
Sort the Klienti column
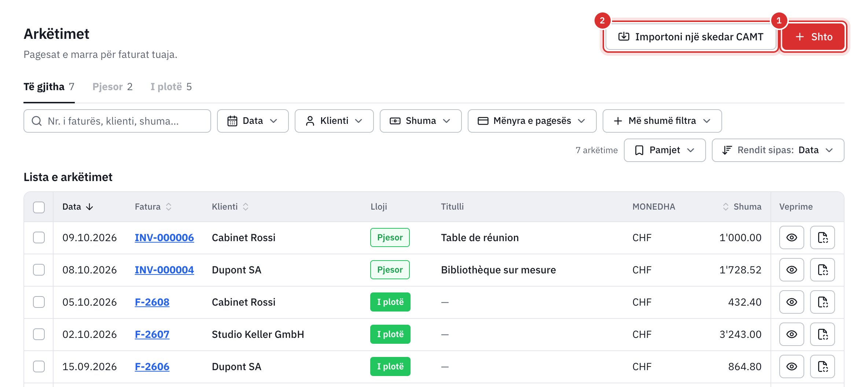246,207
